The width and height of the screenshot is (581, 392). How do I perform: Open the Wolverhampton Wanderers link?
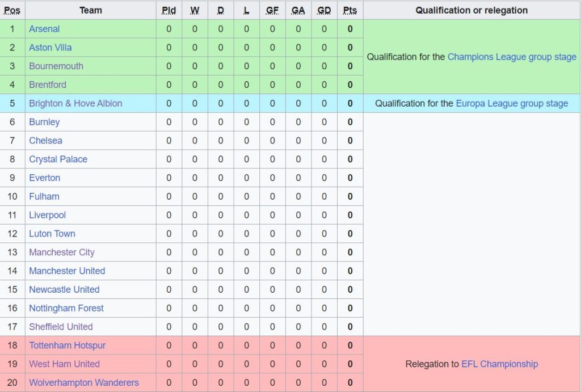[x=84, y=383]
